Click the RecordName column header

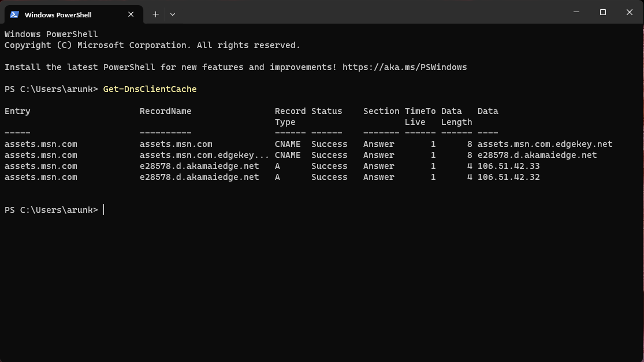pos(166,111)
